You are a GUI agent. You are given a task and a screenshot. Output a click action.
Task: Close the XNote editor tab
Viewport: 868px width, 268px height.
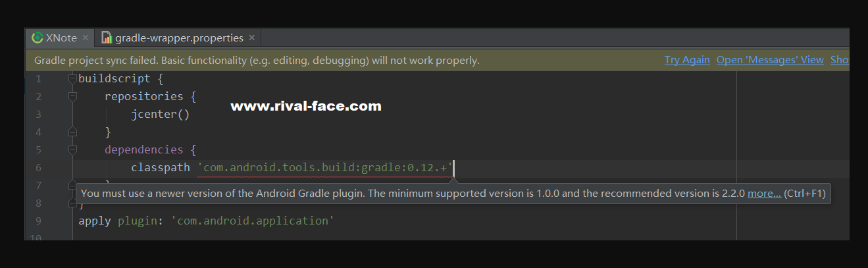pos(86,38)
